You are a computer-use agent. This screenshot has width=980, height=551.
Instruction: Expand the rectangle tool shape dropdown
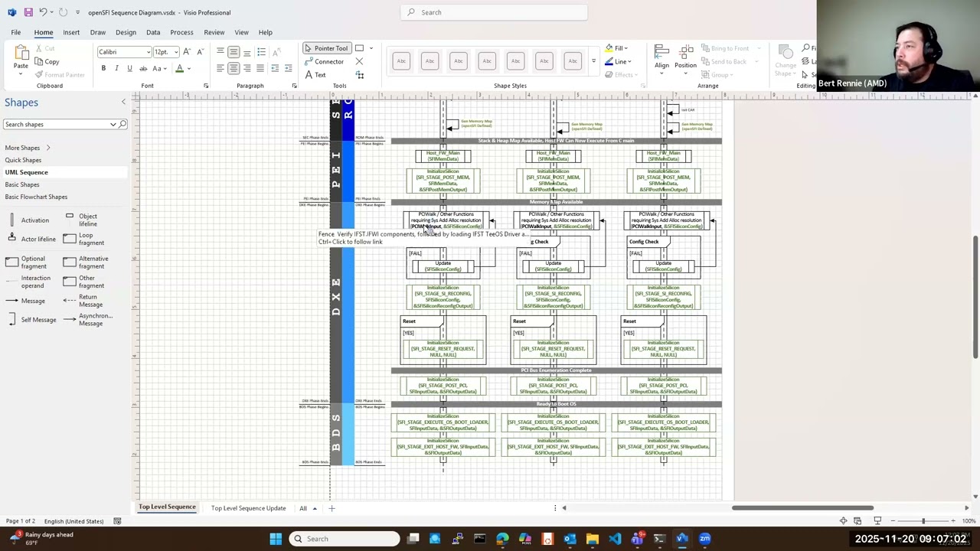(x=371, y=48)
